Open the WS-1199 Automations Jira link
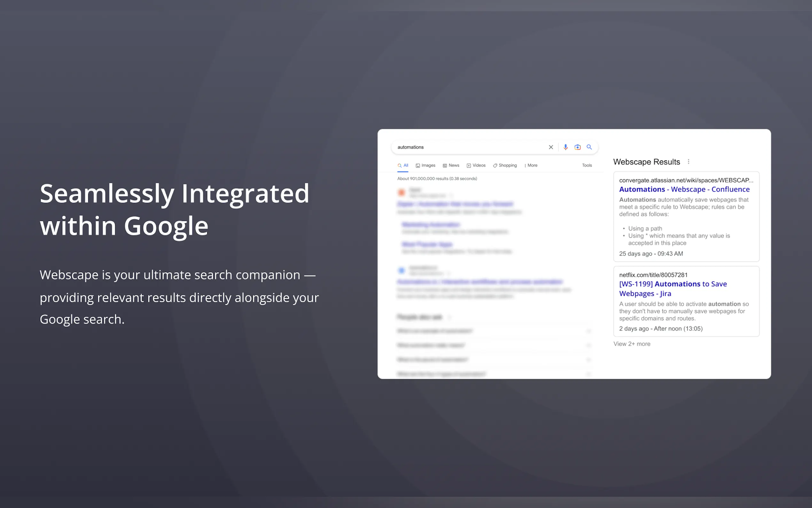This screenshot has width=812, height=508. 673,289
